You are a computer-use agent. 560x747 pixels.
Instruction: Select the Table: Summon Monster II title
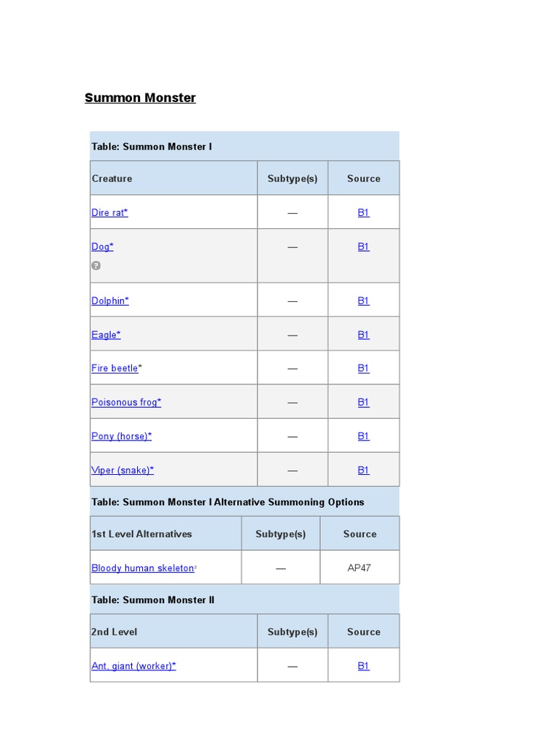[152, 600]
